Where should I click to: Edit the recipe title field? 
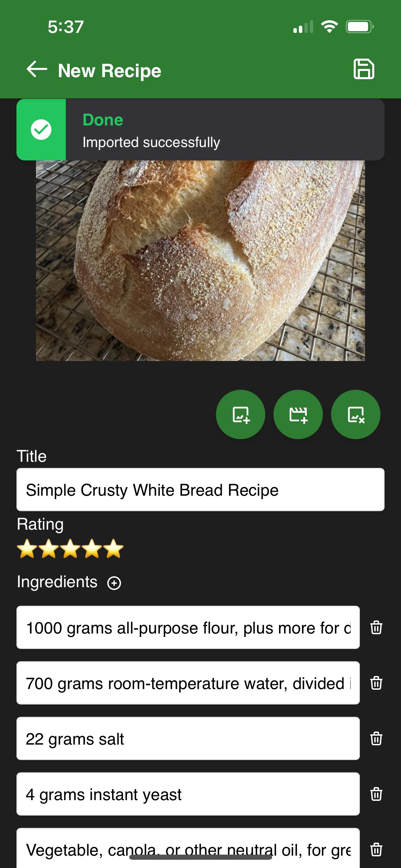coord(200,490)
